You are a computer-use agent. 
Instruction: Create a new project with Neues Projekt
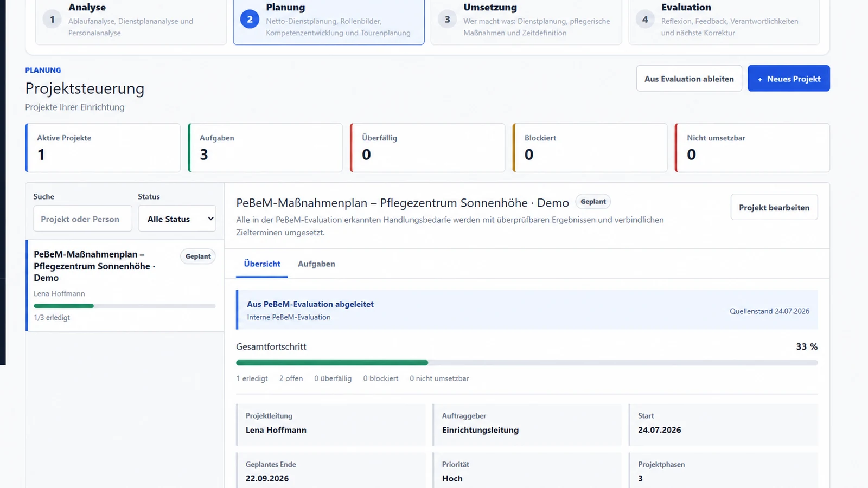tap(788, 79)
